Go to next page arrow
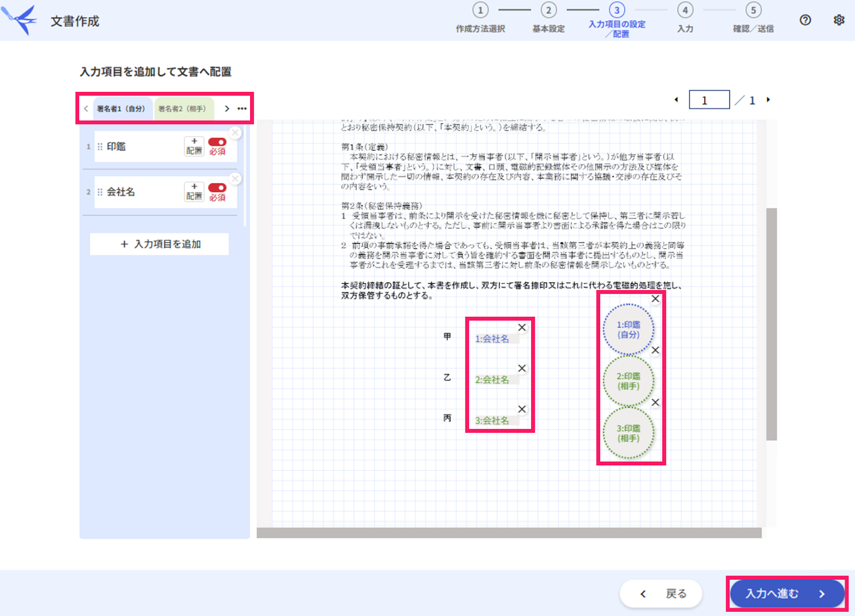 pyautogui.click(x=768, y=100)
